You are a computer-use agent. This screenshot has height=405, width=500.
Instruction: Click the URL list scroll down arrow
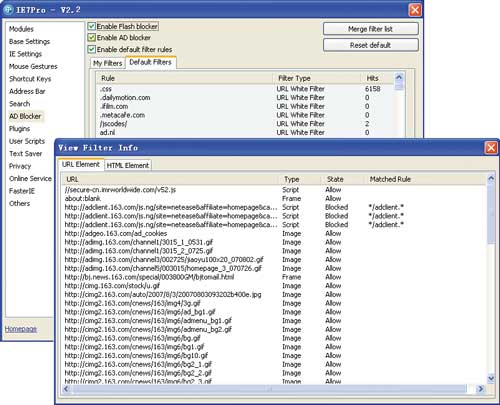(491, 379)
